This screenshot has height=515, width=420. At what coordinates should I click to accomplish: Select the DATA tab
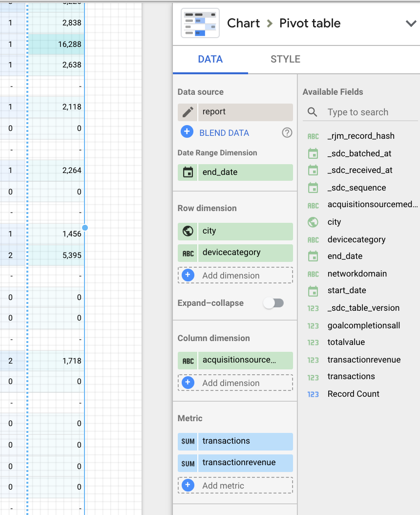pyautogui.click(x=210, y=59)
